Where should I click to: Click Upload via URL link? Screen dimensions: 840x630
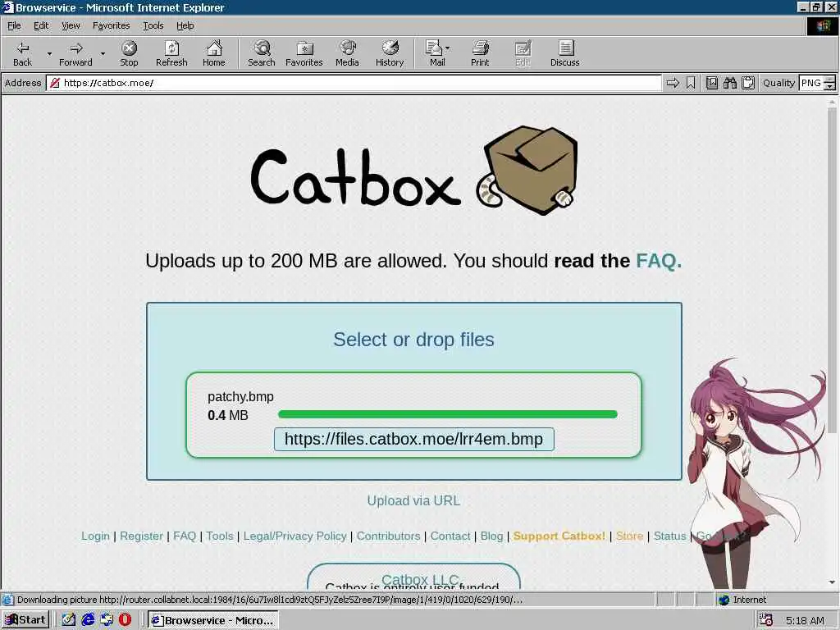point(413,501)
